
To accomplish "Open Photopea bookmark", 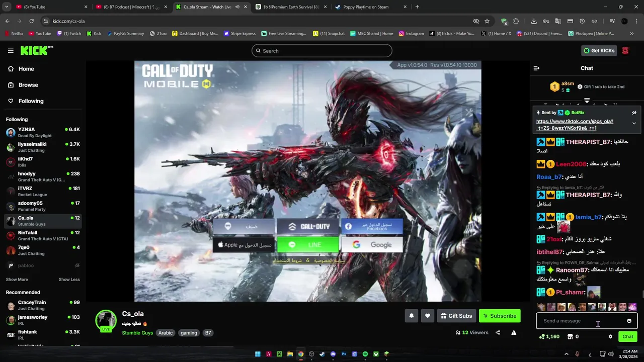I will (x=591, y=34).
